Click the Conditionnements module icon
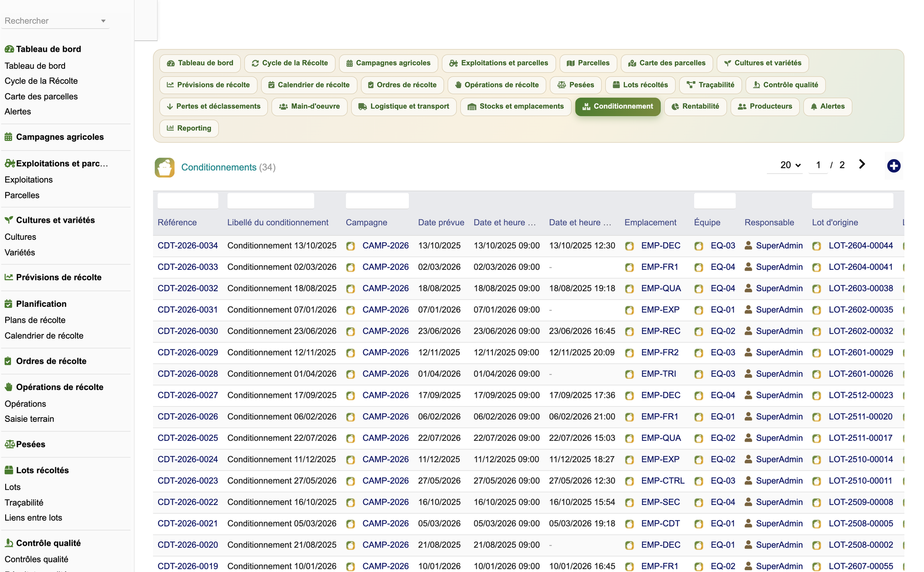Image resolution: width=924 pixels, height=572 pixels. tap(164, 167)
